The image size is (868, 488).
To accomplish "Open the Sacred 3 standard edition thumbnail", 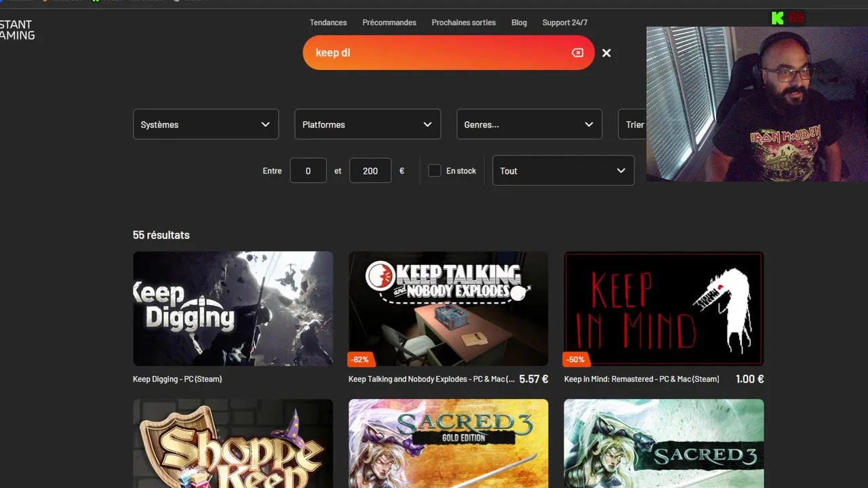I will [x=664, y=443].
